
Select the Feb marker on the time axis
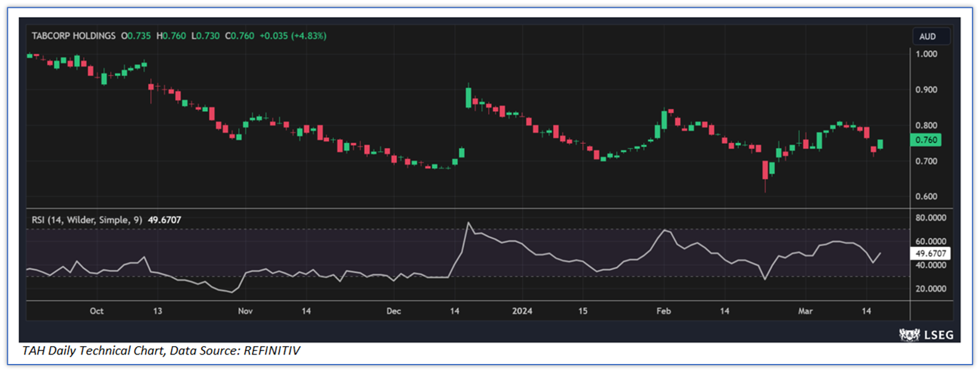click(x=663, y=311)
